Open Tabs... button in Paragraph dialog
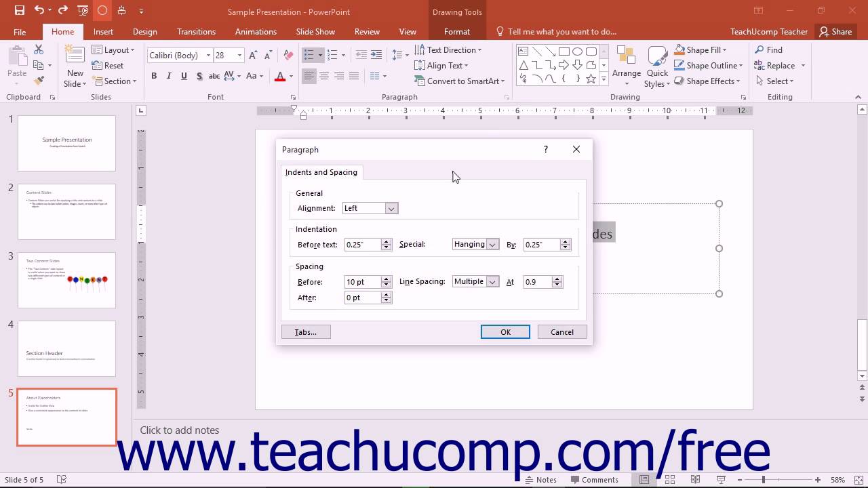 coord(305,332)
